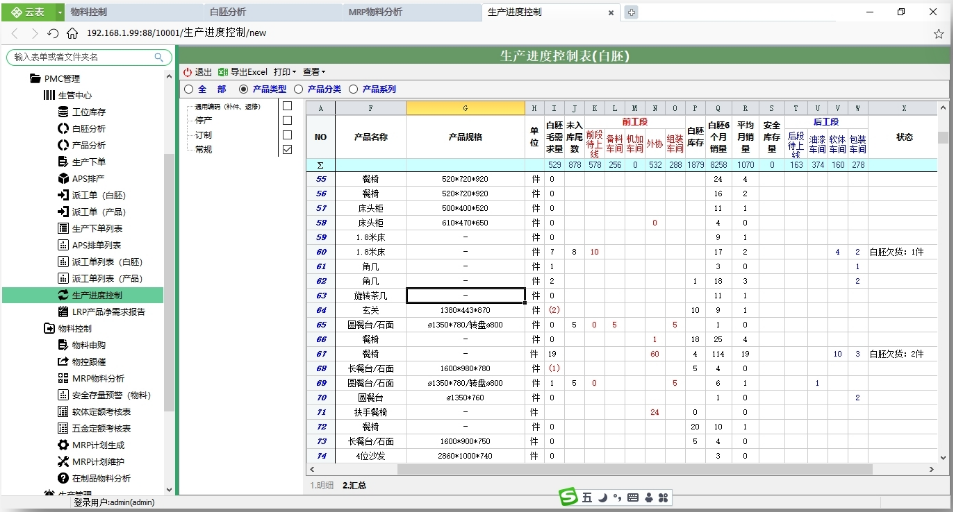Select 生产进度控制 in the sidebar
Image resolution: width=953 pixels, height=512 pixels.
(83, 295)
